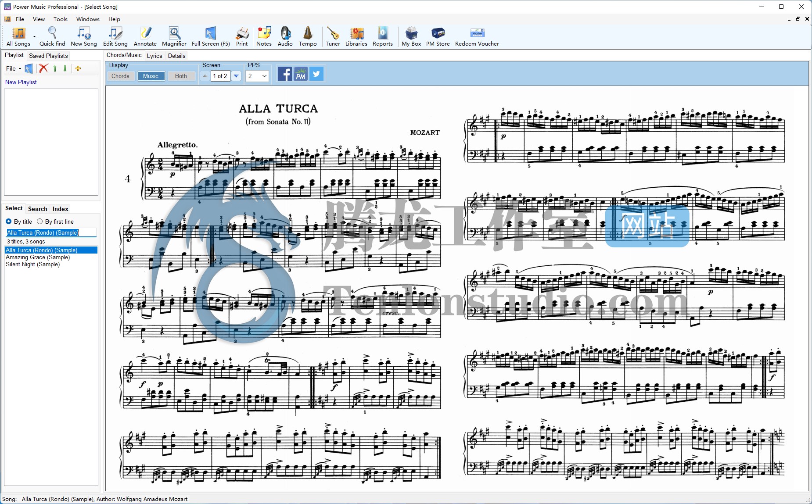The width and height of the screenshot is (812, 504).
Task: Open the Libraries tool
Action: tap(356, 36)
